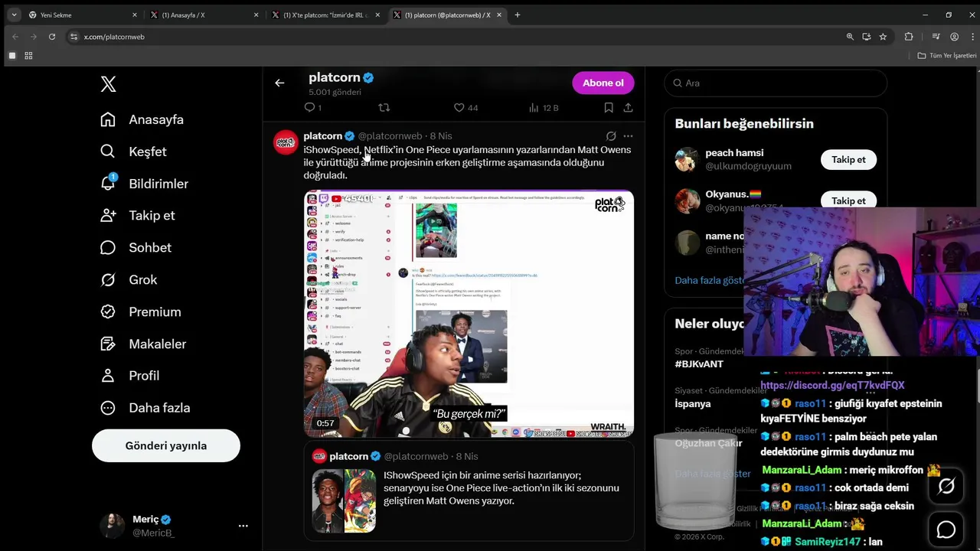Click the Makaleler articles icon

(x=108, y=344)
